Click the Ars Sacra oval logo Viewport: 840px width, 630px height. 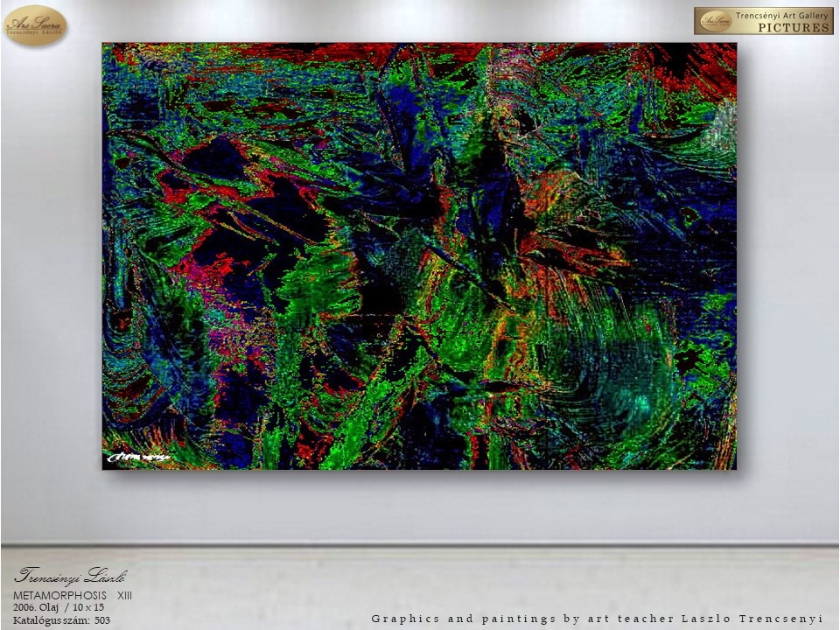(x=35, y=24)
